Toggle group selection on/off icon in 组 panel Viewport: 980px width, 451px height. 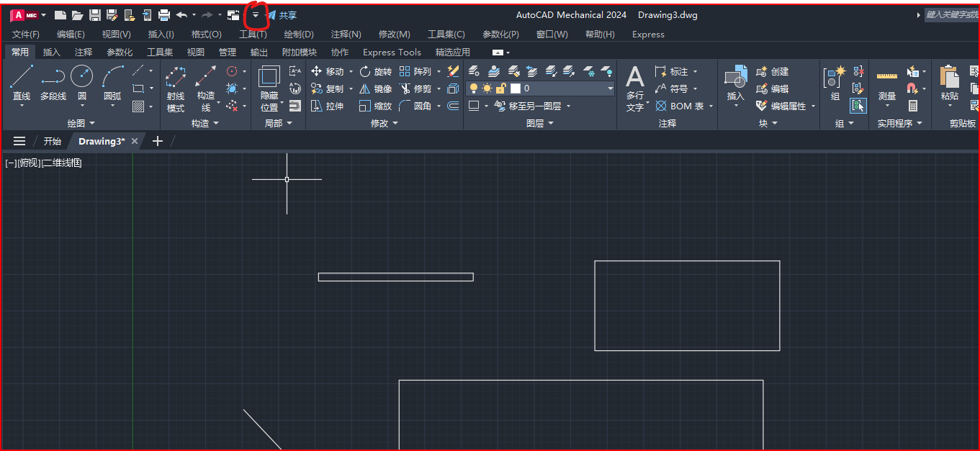[x=857, y=106]
